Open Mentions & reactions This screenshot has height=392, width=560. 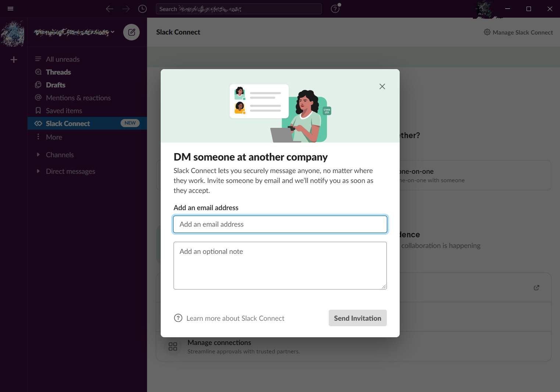(87, 98)
